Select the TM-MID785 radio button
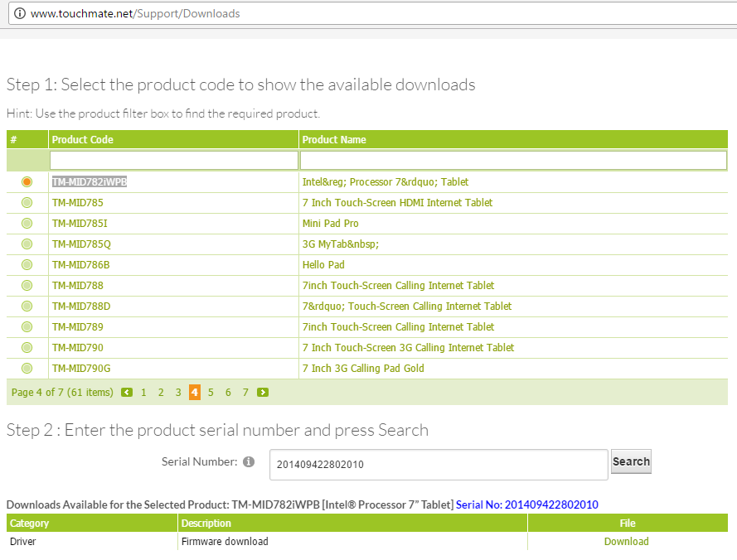This screenshot has width=737, height=560. [x=27, y=203]
